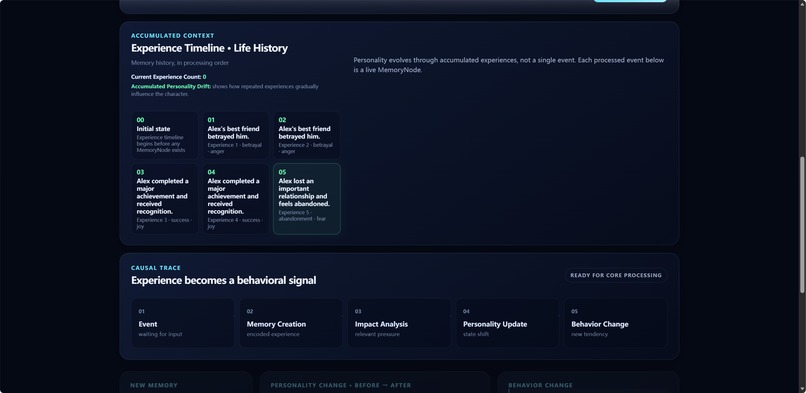Open timeline card 01 betrayal anger
806x393 pixels.
(x=235, y=135)
